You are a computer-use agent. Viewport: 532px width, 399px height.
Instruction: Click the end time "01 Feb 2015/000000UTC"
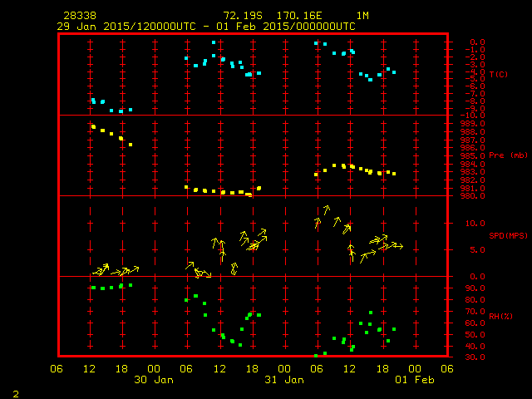(x=286, y=27)
